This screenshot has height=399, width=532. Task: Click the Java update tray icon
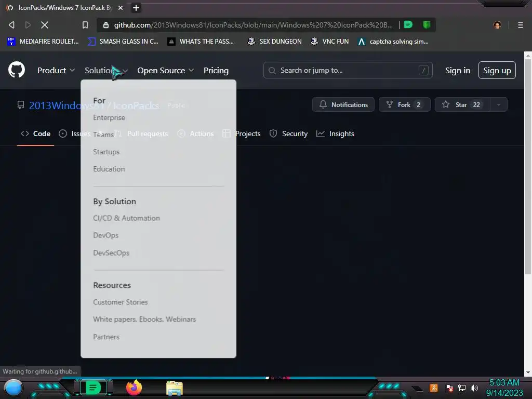click(x=434, y=388)
